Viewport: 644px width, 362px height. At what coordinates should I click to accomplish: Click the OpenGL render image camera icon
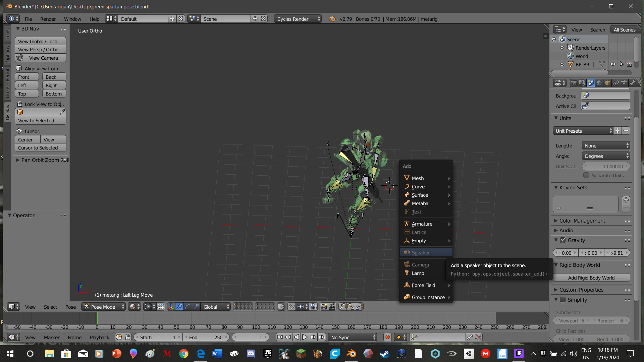(x=323, y=307)
